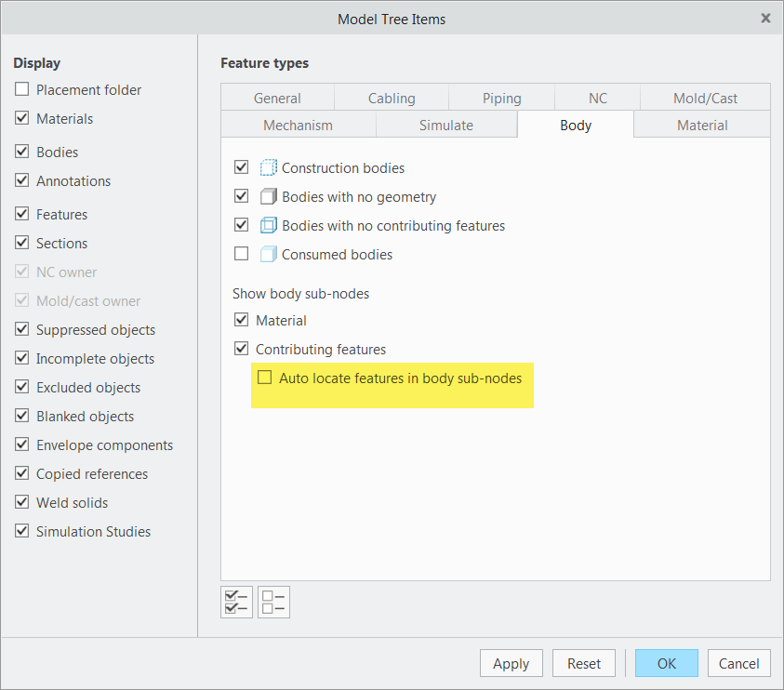Disable Blanked objects display

[x=21, y=416]
